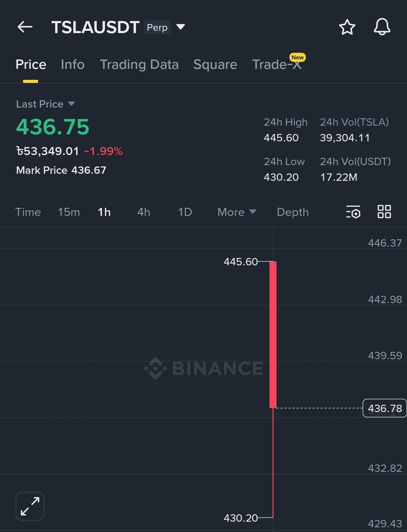The width and height of the screenshot is (407, 532).
Task: Expand the TSLAUSDT pair selector arrow
Action: tap(181, 27)
